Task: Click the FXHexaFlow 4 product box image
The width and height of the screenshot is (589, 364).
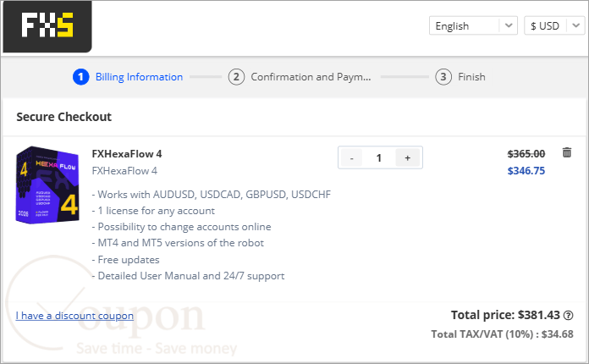Action: 47,185
